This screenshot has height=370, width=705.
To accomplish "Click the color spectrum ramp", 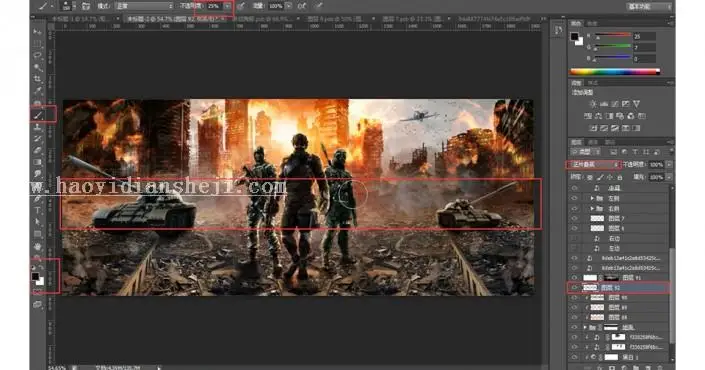I will 615,71.
